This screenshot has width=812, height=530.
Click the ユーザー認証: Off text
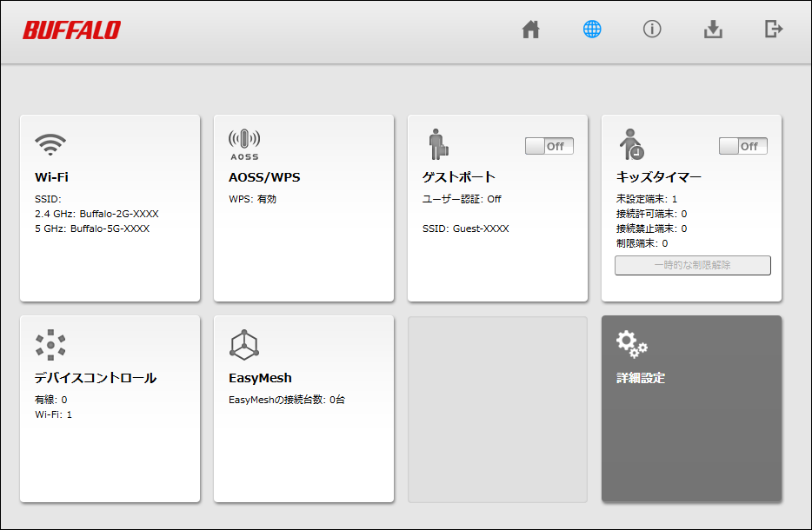[462, 199]
